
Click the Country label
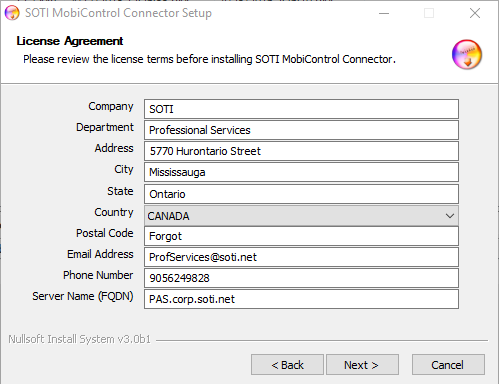click(x=114, y=212)
